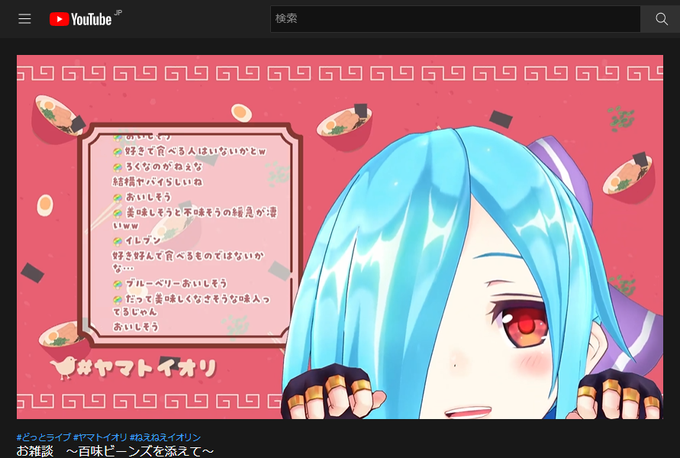The width and height of the screenshot is (680, 458).
Task: Open the hamburger guide menu
Action: pos(25,19)
